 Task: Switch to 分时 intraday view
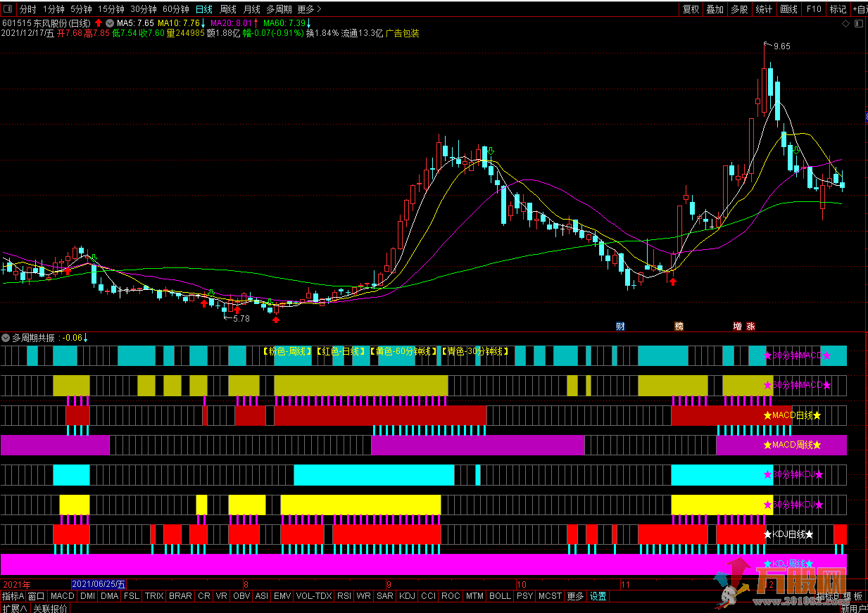click(27, 9)
